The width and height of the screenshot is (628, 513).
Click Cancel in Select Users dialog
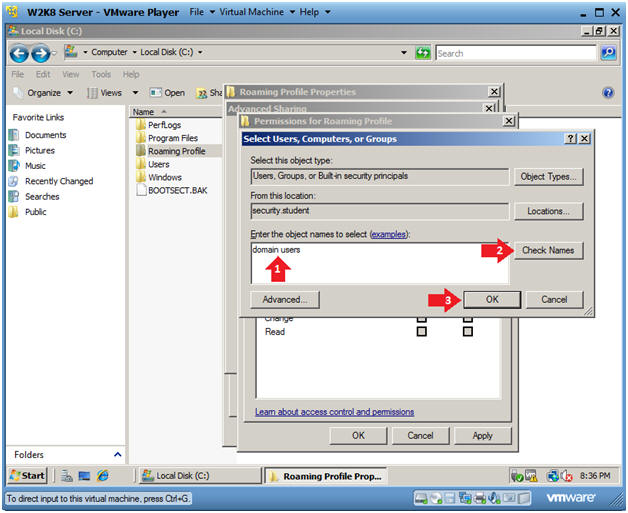pos(554,299)
